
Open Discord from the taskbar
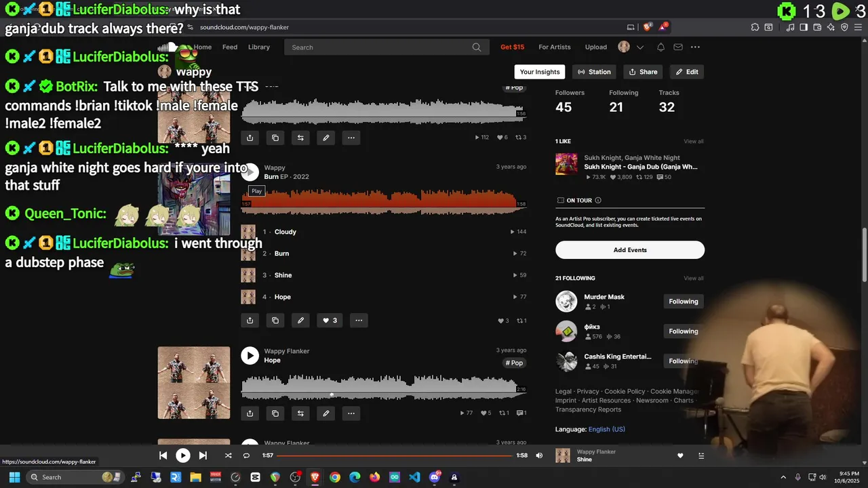435,477
